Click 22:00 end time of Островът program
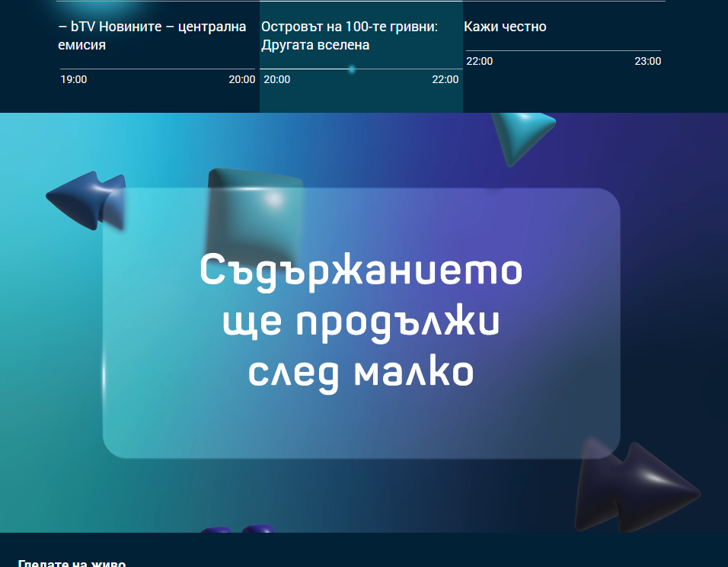The image size is (728, 567). point(445,79)
